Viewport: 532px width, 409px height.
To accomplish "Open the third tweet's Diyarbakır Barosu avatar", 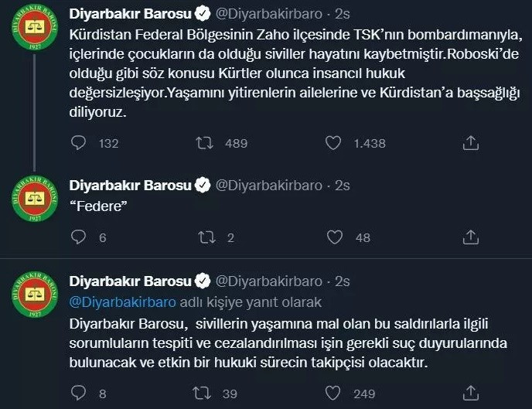I will coord(35,295).
